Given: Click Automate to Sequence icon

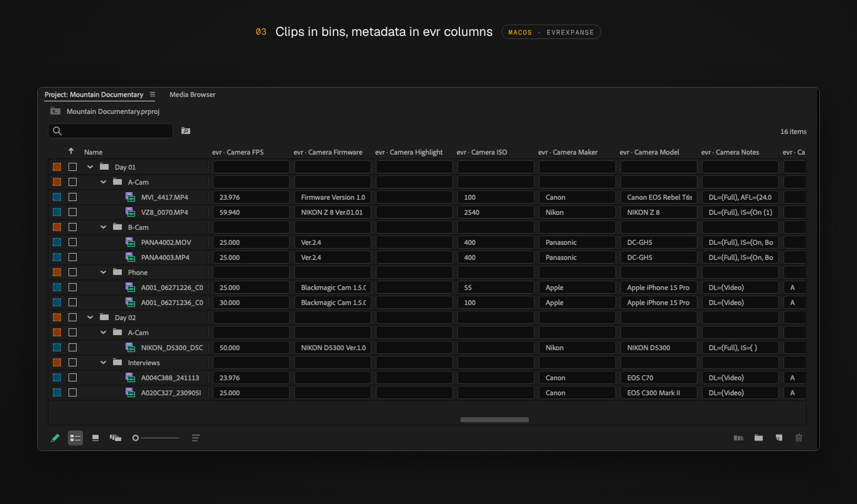Looking at the screenshot, I should click(x=739, y=438).
